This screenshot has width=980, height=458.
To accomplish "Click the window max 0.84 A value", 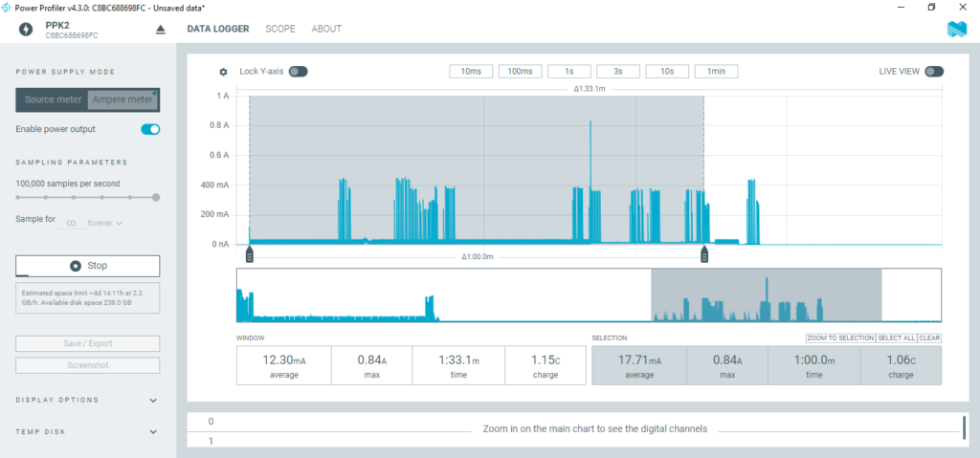I will pyautogui.click(x=372, y=360).
